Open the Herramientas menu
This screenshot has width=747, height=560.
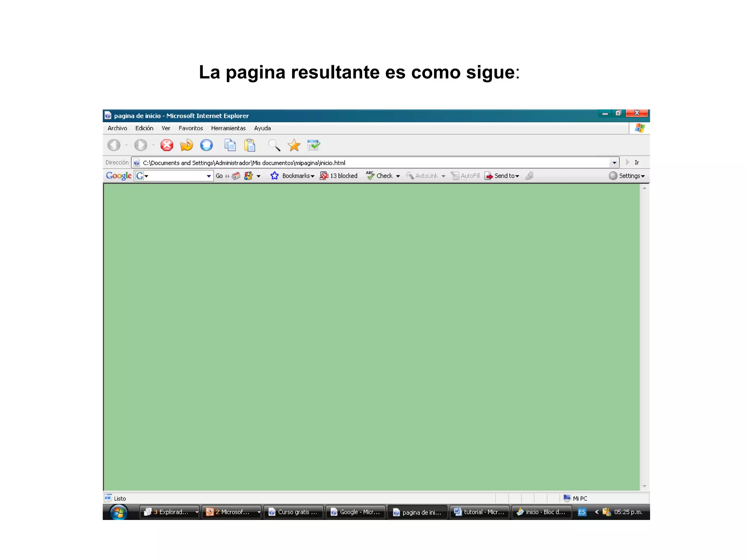click(228, 128)
